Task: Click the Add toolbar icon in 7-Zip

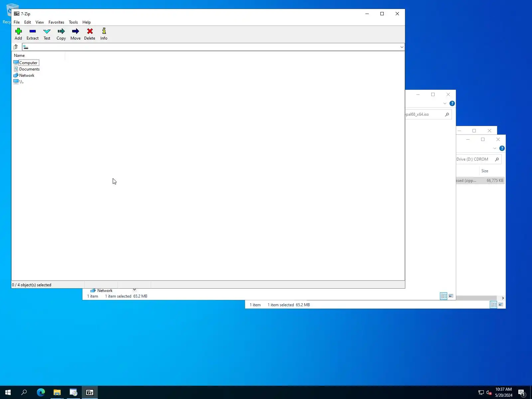Action: pos(18,34)
